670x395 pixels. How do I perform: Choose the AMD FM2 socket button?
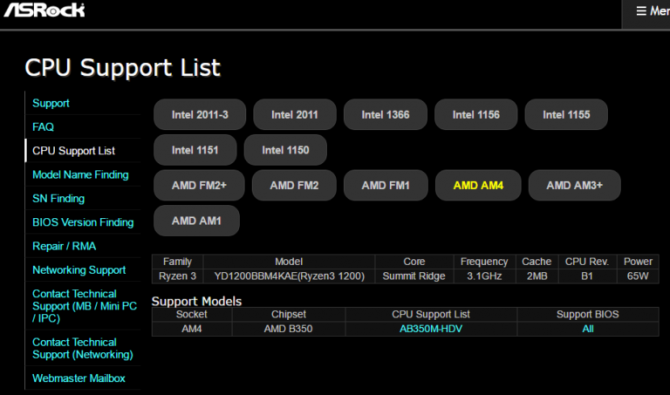294,185
